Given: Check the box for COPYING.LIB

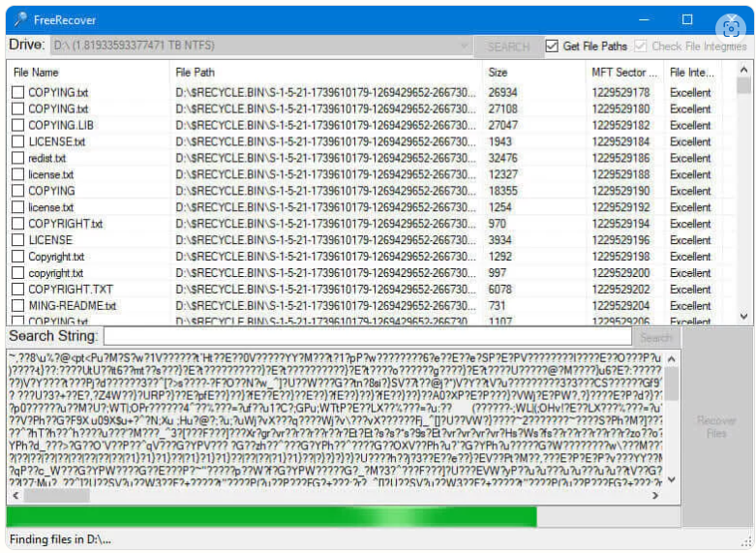Looking at the screenshot, I should click(17, 125).
